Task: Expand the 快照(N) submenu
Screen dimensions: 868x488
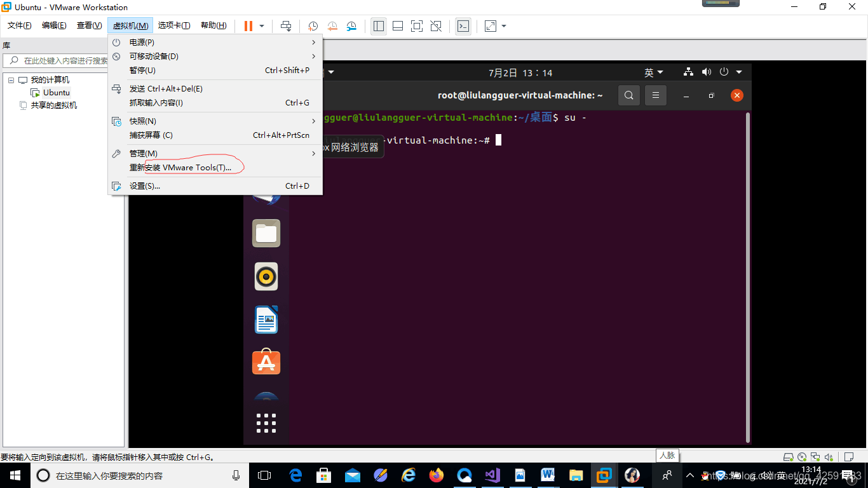Action: click(215, 121)
